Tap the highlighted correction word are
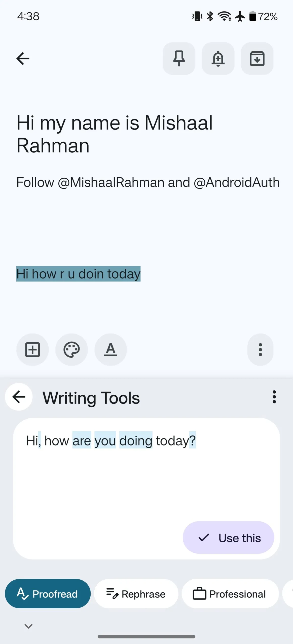 pyautogui.click(x=82, y=441)
